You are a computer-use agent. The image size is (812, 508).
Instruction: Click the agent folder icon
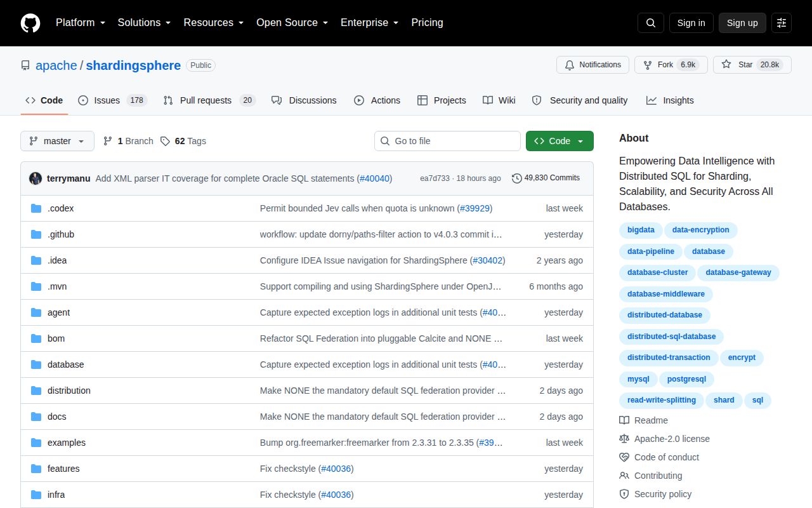coord(36,312)
